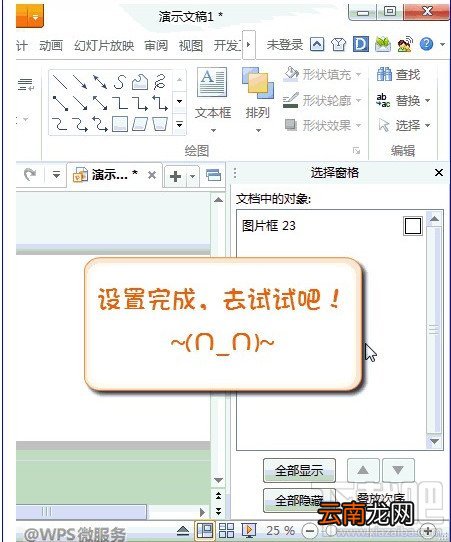Click the blue D icon in title bar
The width and height of the screenshot is (451, 542).
tap(360, 44)
